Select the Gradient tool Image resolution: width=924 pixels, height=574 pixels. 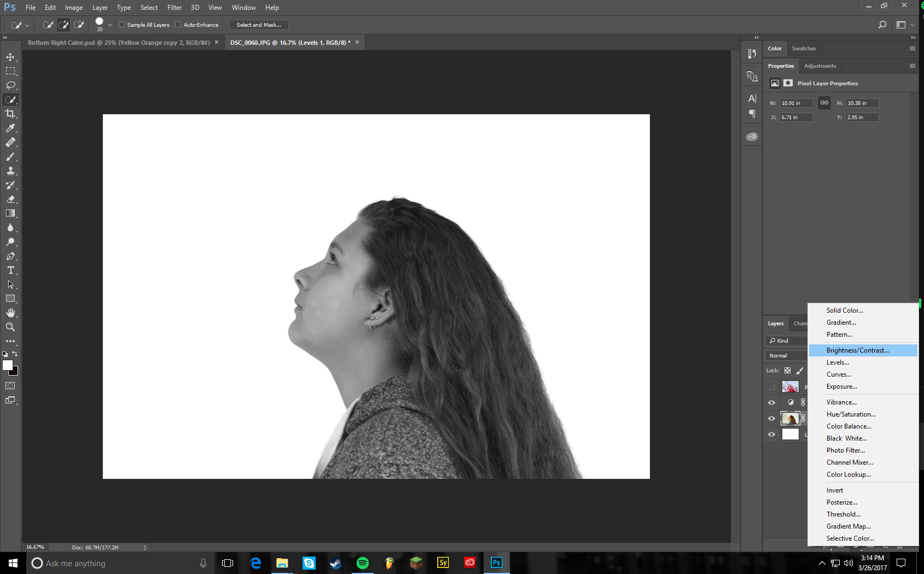pyautogui.click(x=10, y=213)
